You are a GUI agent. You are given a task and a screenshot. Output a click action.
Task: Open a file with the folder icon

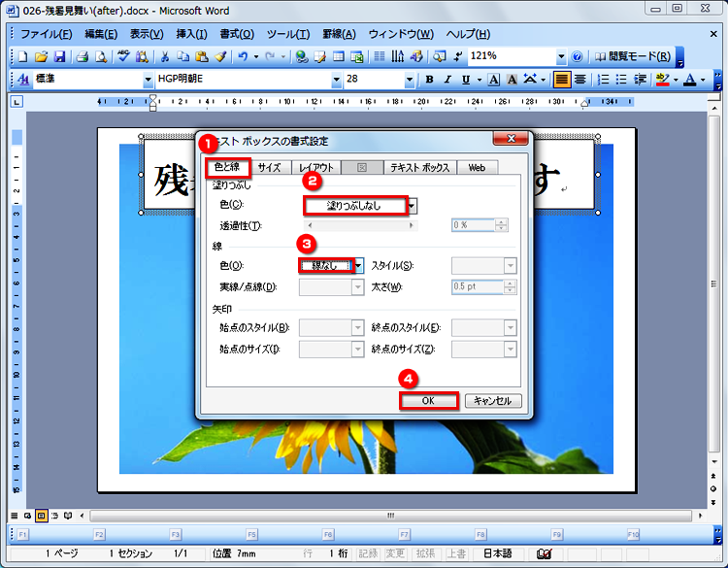click(x=42, y=56)
